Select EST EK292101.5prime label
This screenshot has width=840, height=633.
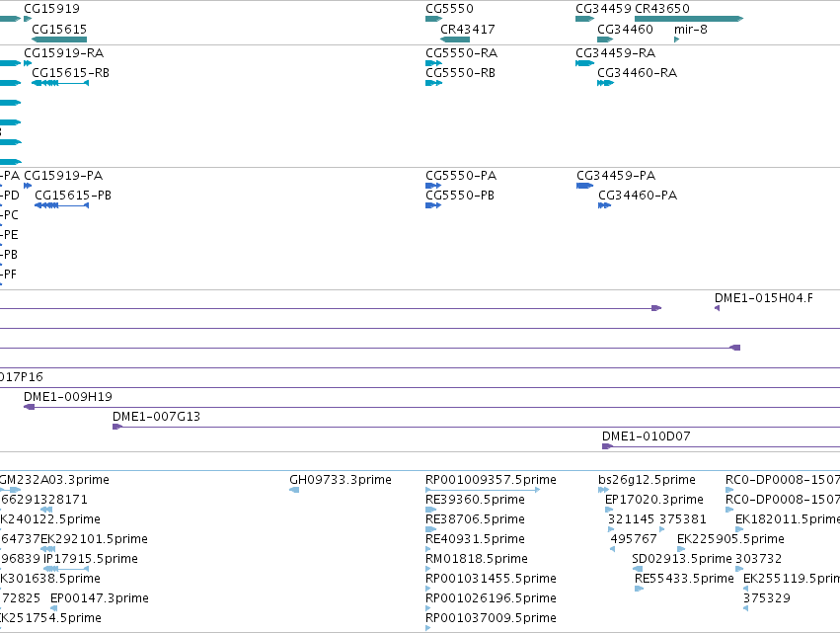95,539
